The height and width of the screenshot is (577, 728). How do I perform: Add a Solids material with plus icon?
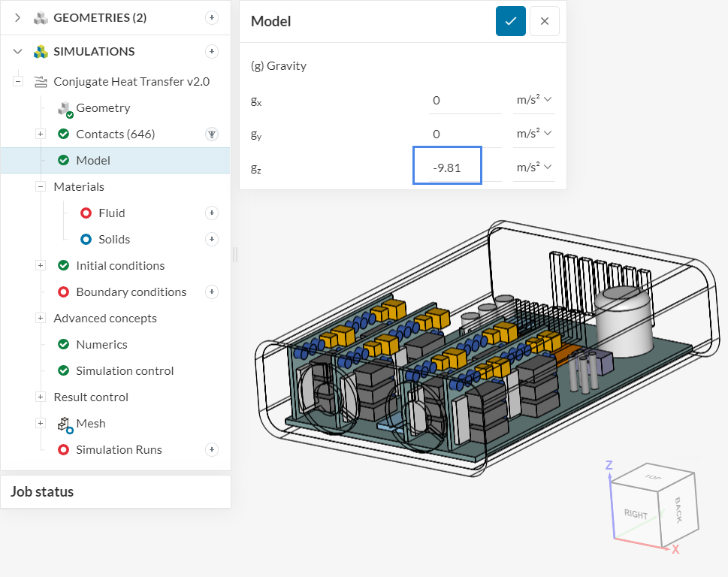click(212, 240)
